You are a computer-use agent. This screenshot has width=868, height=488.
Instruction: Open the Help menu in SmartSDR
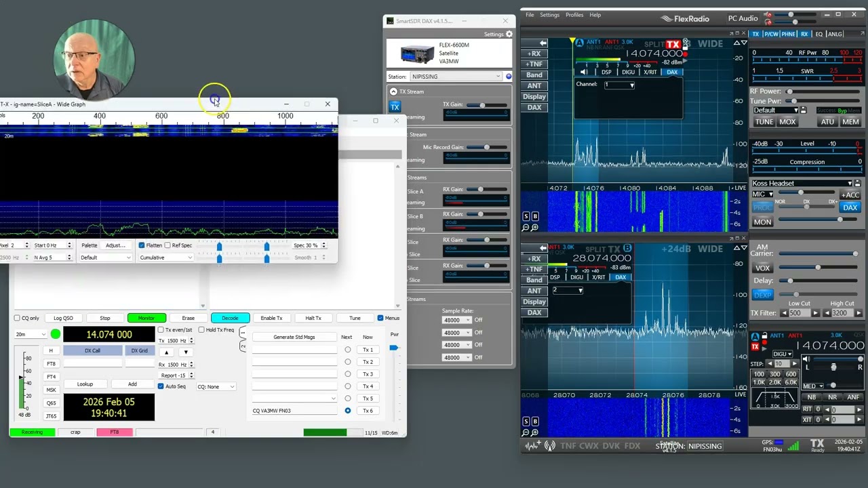pyautogui.click(x=595, y=15)
